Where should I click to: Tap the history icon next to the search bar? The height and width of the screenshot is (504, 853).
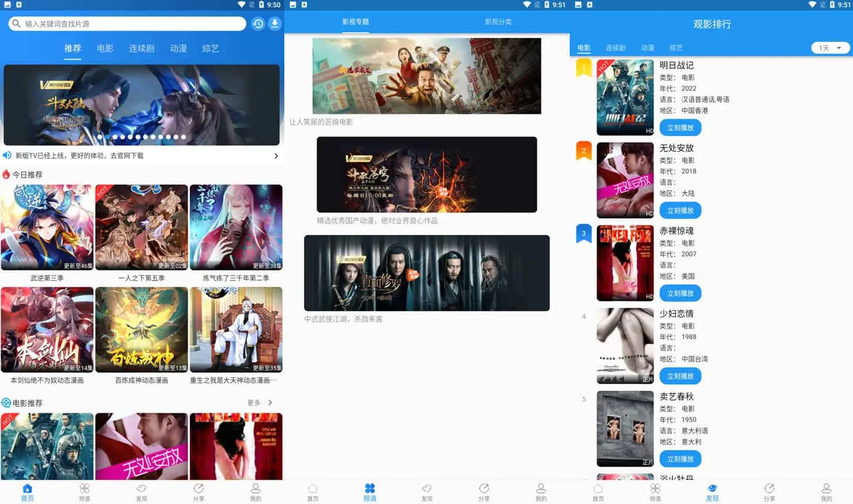(257, 24)
